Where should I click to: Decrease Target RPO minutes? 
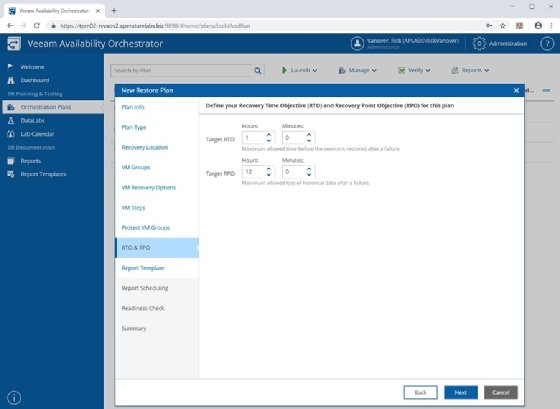[x=309, y=174]
